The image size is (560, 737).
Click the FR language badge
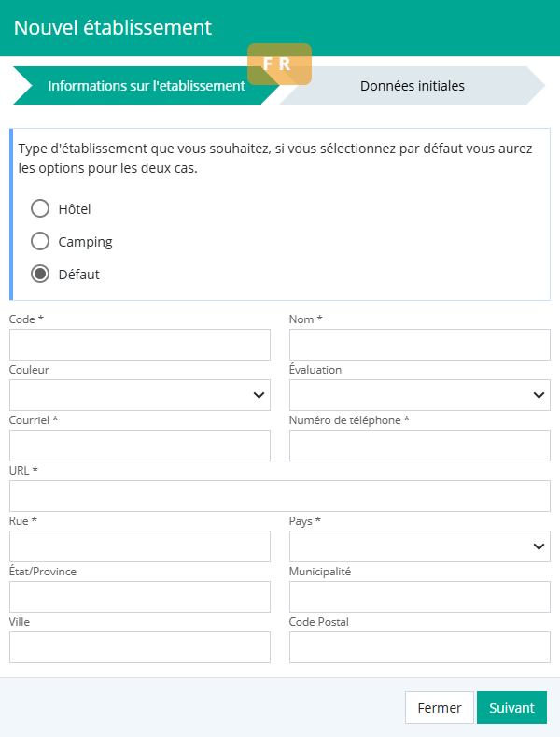pos(279,64)
